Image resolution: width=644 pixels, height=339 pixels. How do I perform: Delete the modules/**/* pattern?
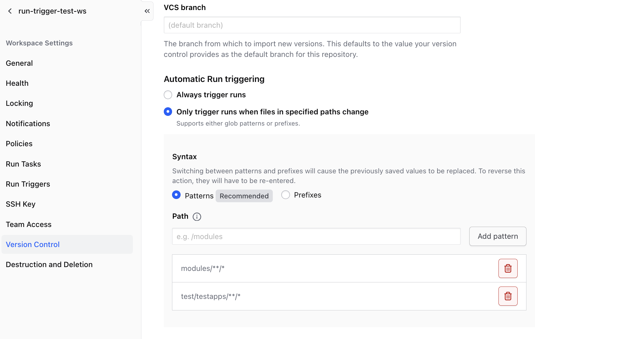coord(508,268)
